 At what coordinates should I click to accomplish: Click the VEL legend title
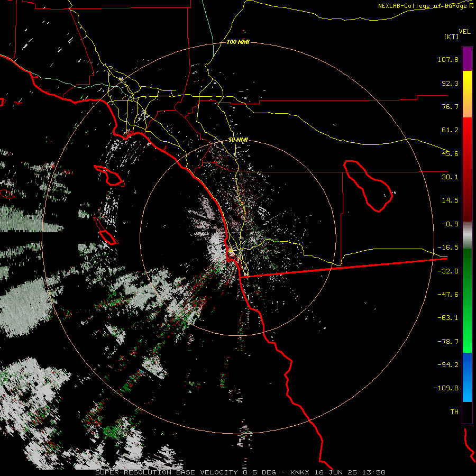(464, 32)
